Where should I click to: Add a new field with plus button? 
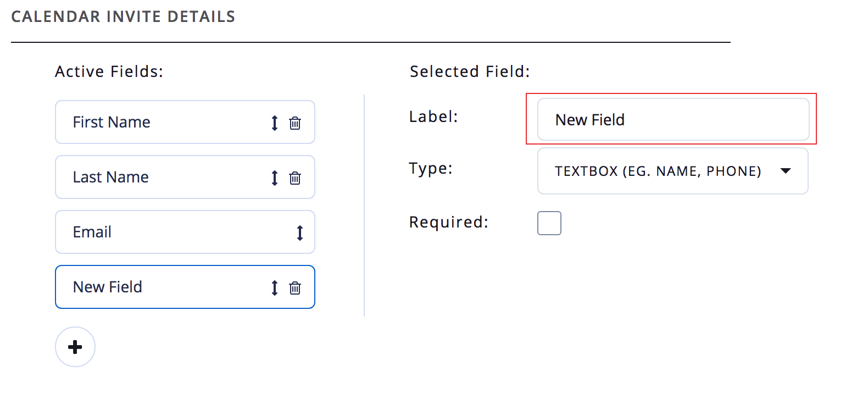point(75,347)
